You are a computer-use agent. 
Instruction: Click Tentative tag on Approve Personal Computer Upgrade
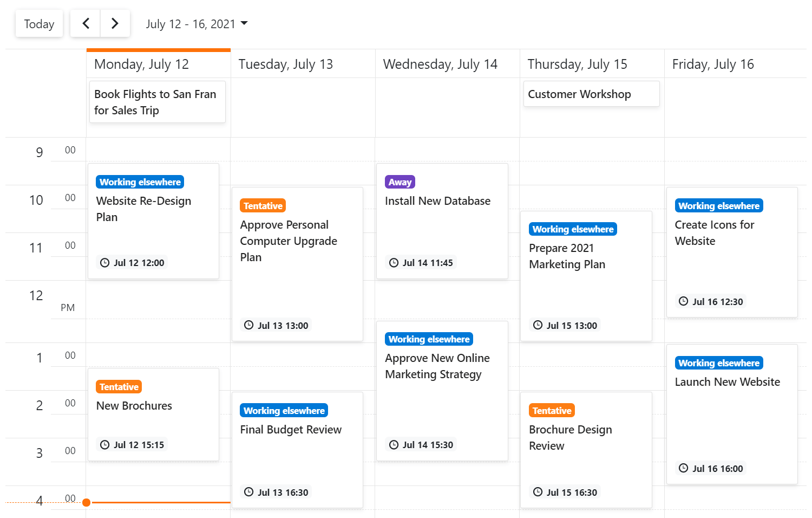tap(263, 206)
